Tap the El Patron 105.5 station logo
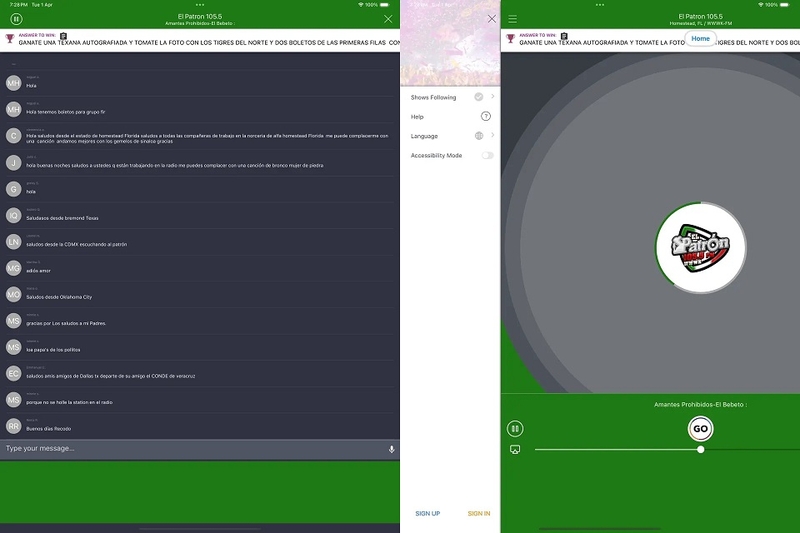This screenshot has width=800, height=533. point(701,248)
